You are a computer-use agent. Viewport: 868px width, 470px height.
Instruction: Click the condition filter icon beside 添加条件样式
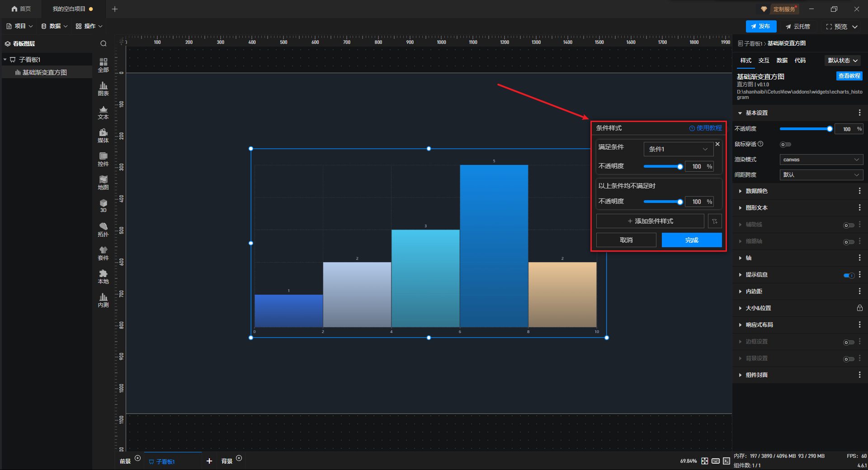click(x=715, y=221)
